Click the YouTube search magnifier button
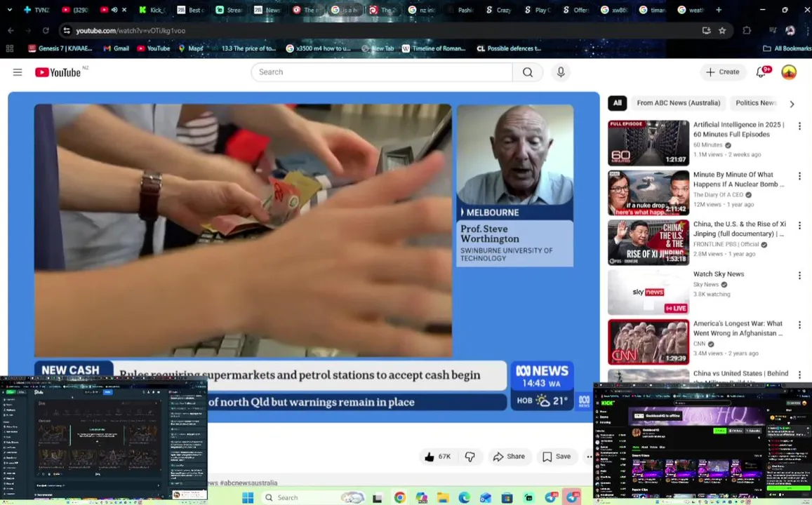Screen dimensions: 812x505 coord(528,72)
